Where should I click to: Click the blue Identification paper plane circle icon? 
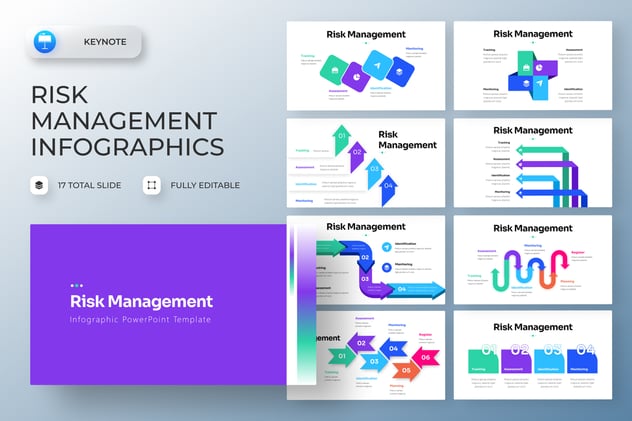[386, 246]
